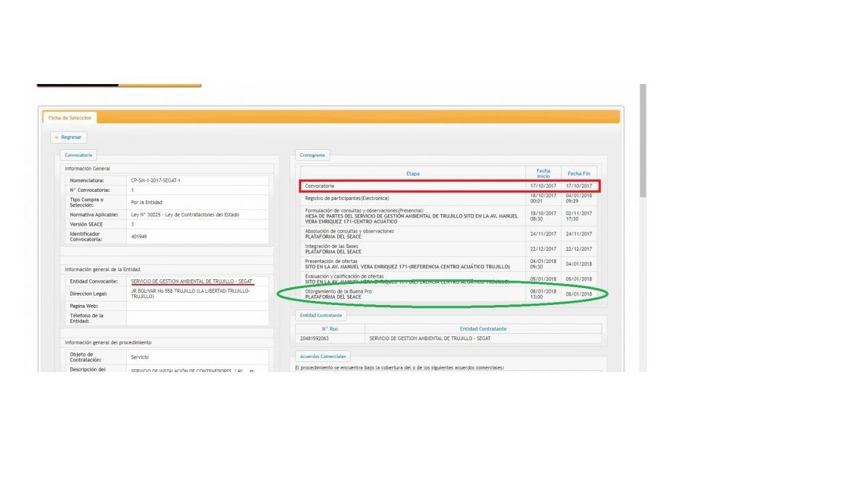Viewport: 868px width, 488px height.
Task: Click the Fecha Inicio column header
Action: [543, 174]
